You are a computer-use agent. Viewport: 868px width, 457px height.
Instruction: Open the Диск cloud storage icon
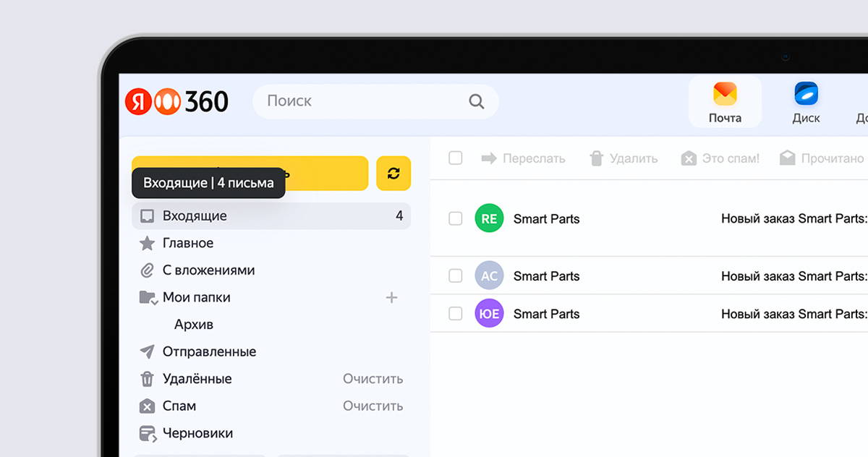pos(806,102)
